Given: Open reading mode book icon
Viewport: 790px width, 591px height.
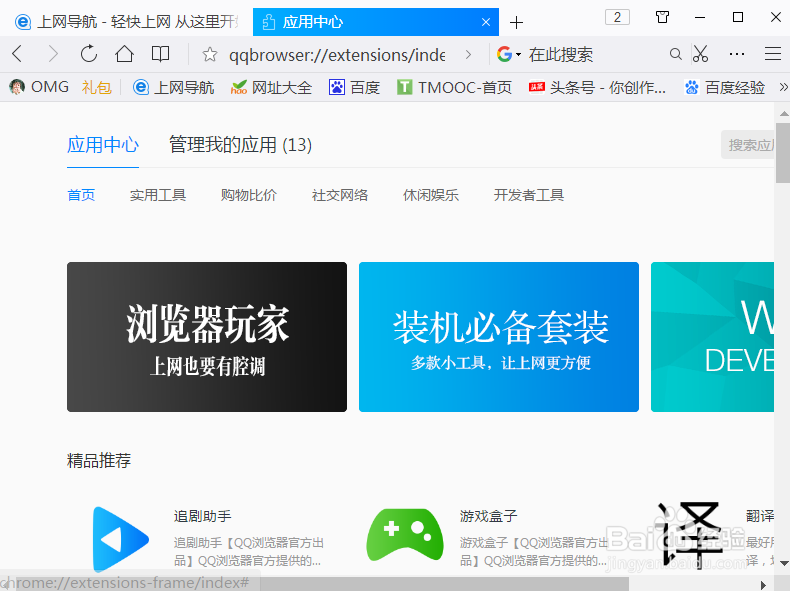Looking at the screenshot, I should 160,53.
